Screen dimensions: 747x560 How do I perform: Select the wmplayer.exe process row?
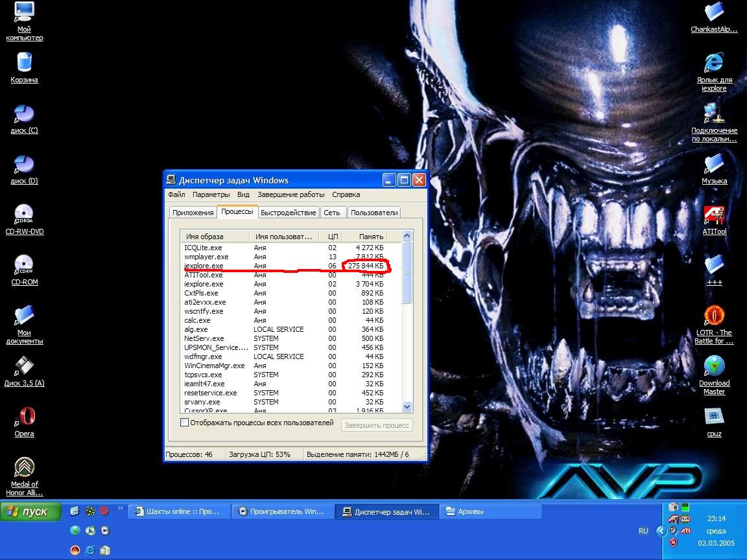click(x=290, y=257)
